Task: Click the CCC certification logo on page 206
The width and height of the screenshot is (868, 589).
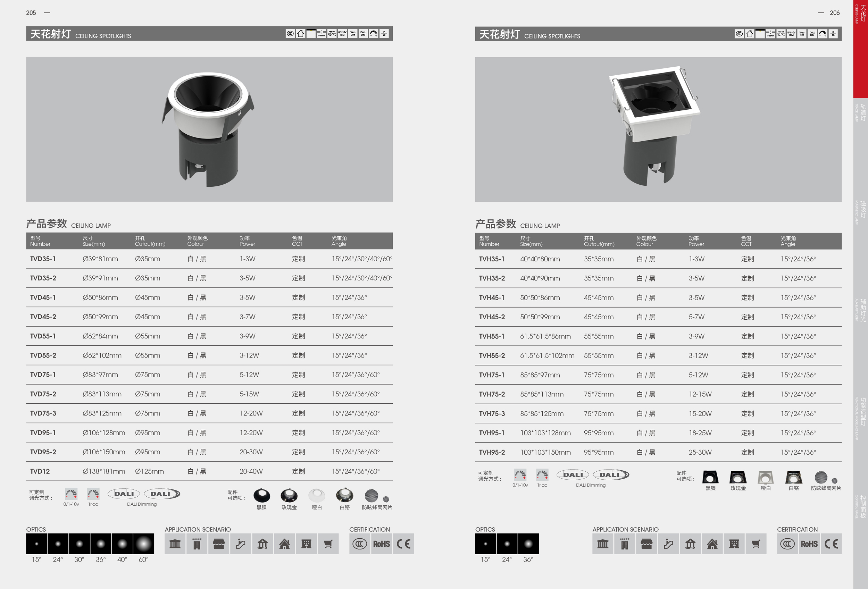Action: coord(787,544)
